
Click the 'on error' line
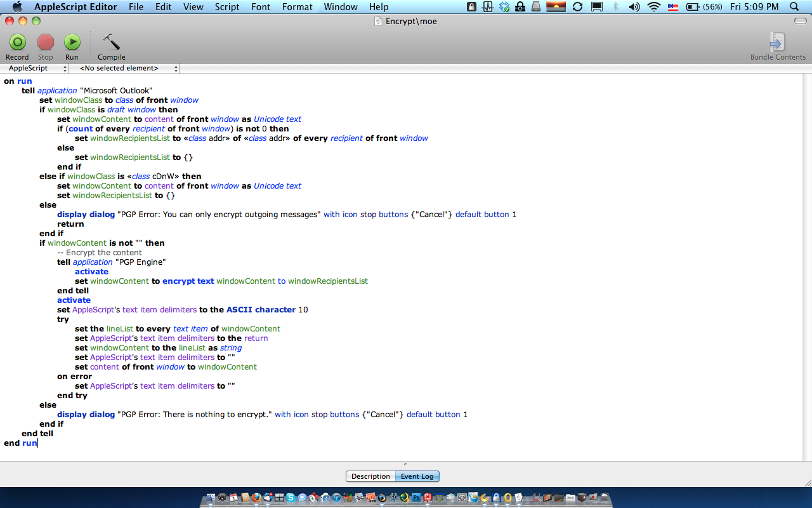pos(74,377)
